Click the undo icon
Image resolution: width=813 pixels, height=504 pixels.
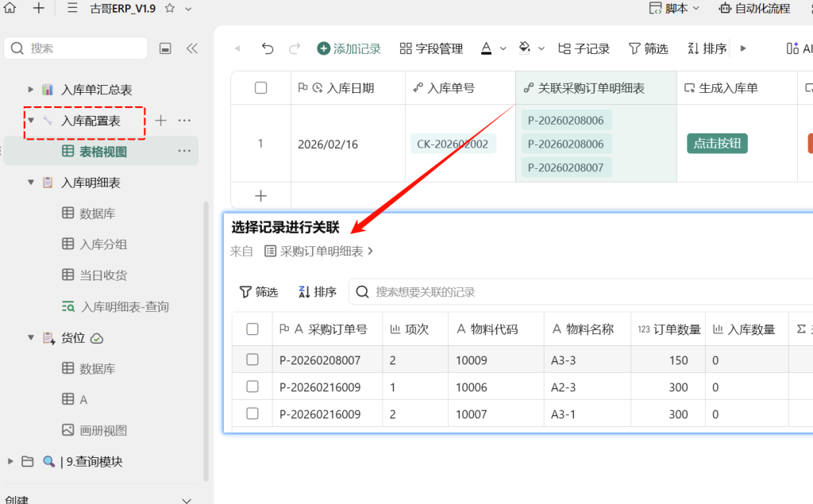(267, 48)
